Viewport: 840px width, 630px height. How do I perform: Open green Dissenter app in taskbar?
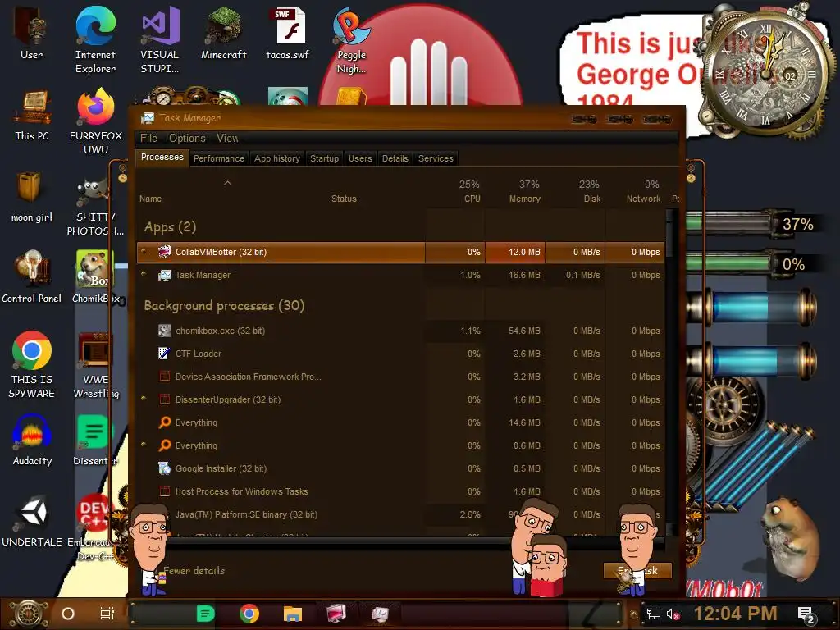tap(206, 614)
